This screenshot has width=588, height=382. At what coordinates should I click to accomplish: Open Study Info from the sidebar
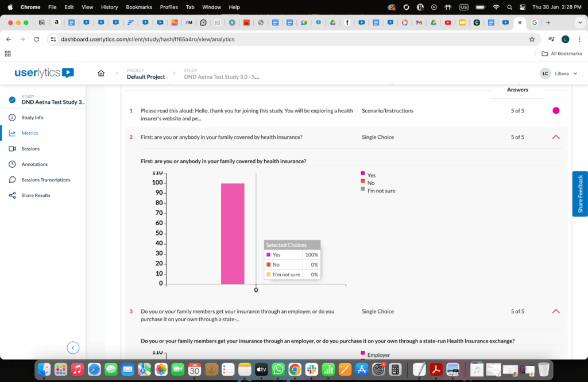pos(32,118)
